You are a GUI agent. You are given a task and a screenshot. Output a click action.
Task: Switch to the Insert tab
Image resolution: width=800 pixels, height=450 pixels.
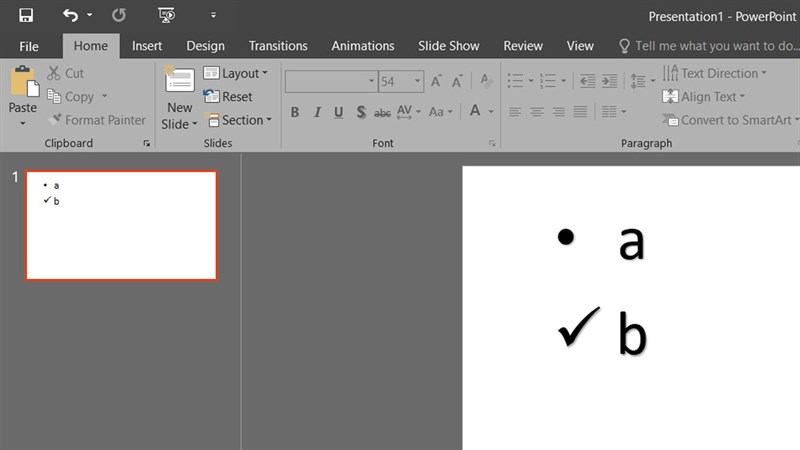(x=147, y=46)
